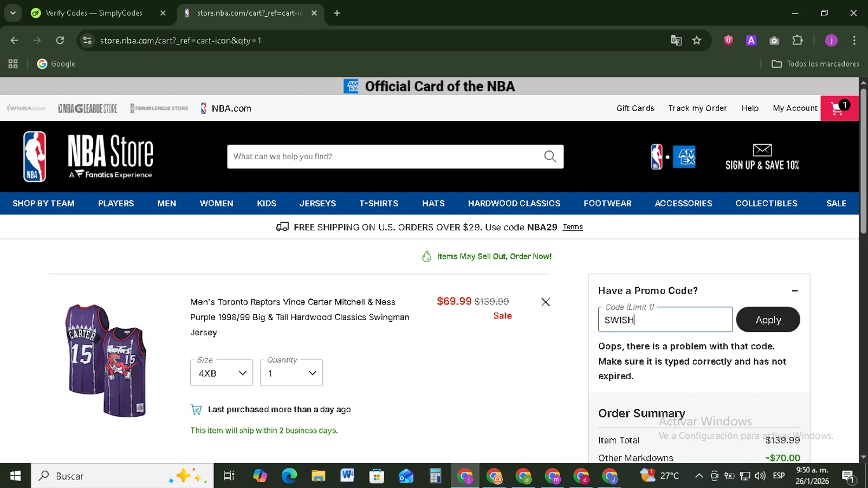This screenshot has height=488, width=868.
Task: Bookmark this page with the star icon
Action: tap(697, 41)
